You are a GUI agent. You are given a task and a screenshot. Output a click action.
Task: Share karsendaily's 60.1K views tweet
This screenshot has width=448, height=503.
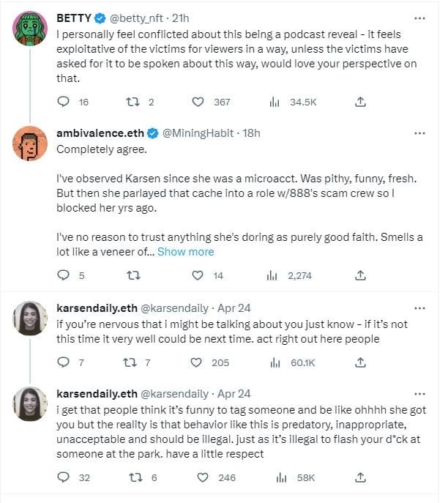pos(360,362)
